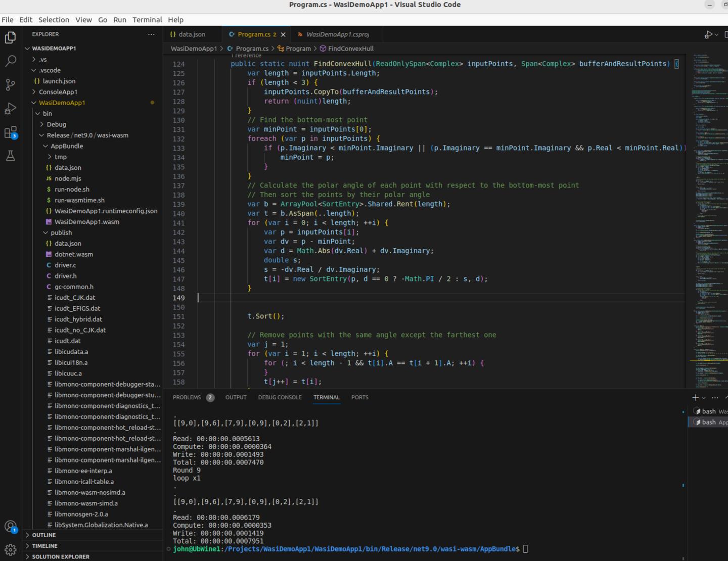Open the Testing flask icon
Image resolution: width=728 pixels, height=561 pixels.
click(10, 156)
